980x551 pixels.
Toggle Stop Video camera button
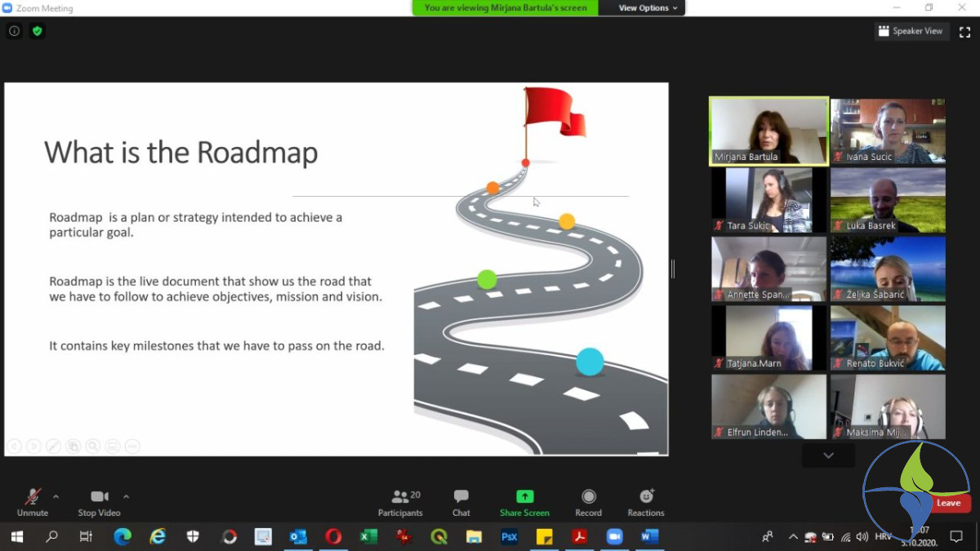[x=99, y=502]
